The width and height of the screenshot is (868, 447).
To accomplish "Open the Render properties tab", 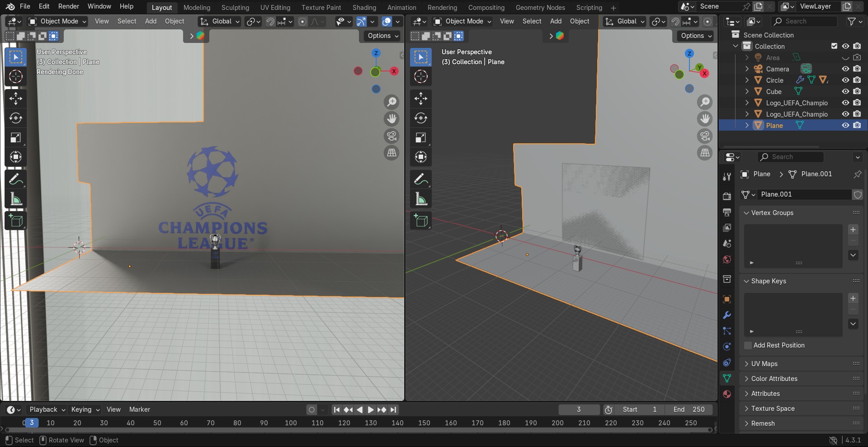I will (x=727, y=196).
